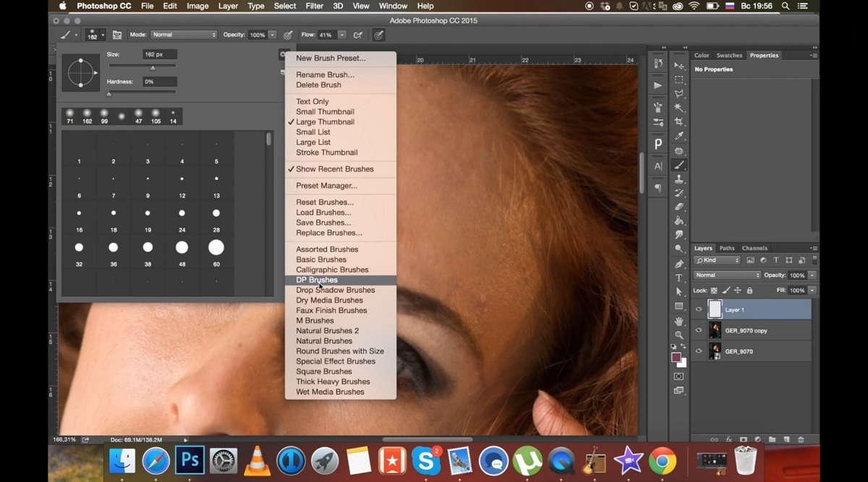This screenshot has width=868, height=482.
Task: Enable airbrush-style build-up effects
Action: pyautogui.click(x=359, y=35)
